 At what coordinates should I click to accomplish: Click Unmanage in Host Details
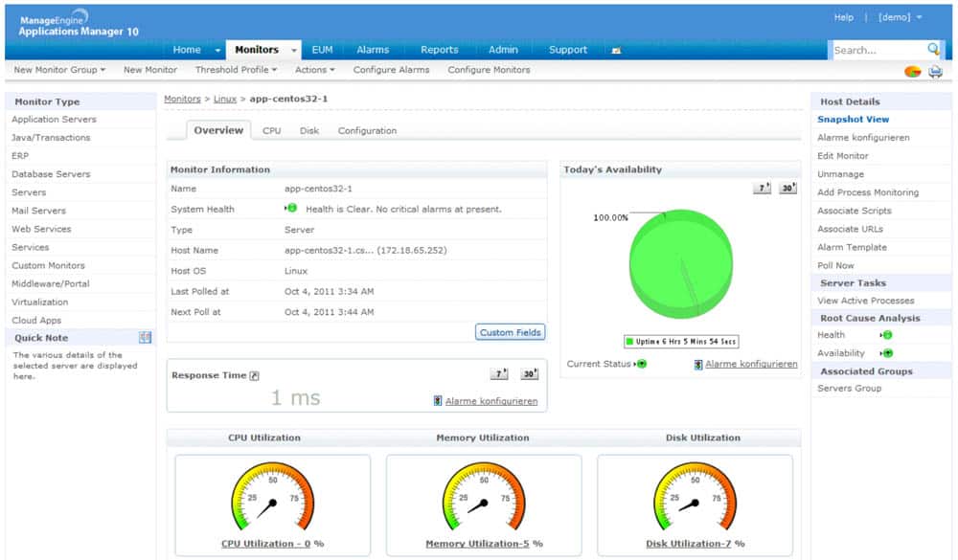pyautogui.click(x=840, y=174)
